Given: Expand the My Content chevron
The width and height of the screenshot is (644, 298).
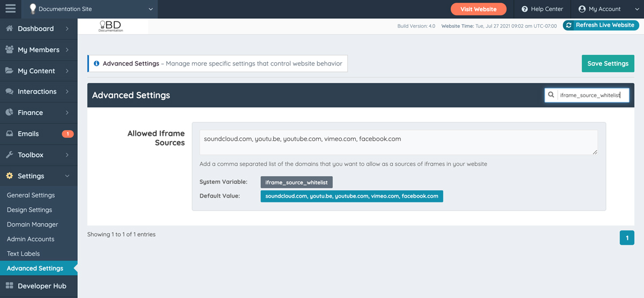Looking at the screenshot, I should pyautogui.click(x=67, y=70).
